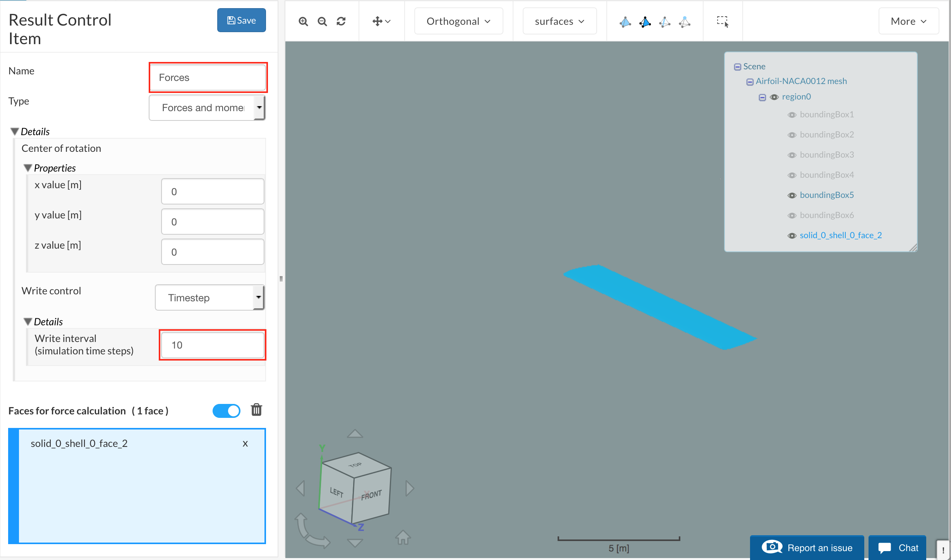This screenshot has height=560, width=951.
Task: Click the zoom out magnifier icon
Action: pyautogui.click(x=322, y=21)
